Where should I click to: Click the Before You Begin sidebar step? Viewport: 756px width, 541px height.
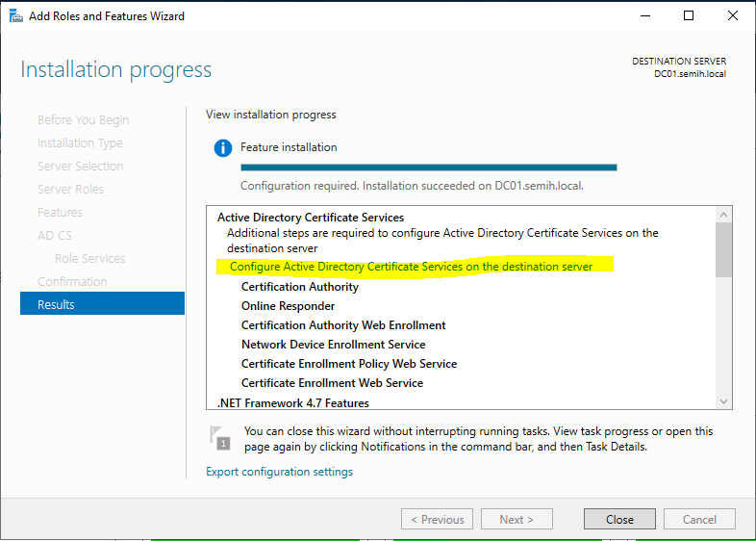83,119
